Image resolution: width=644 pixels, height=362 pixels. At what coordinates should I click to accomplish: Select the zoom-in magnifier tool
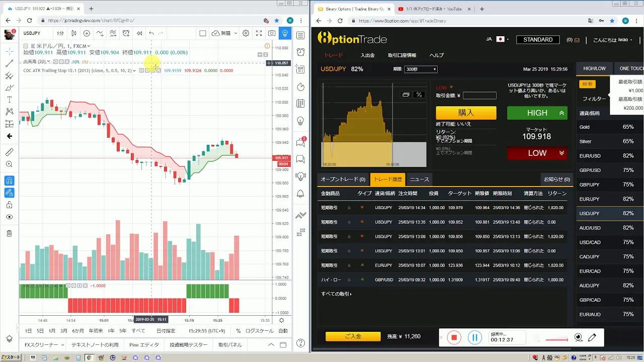(9, 164)
